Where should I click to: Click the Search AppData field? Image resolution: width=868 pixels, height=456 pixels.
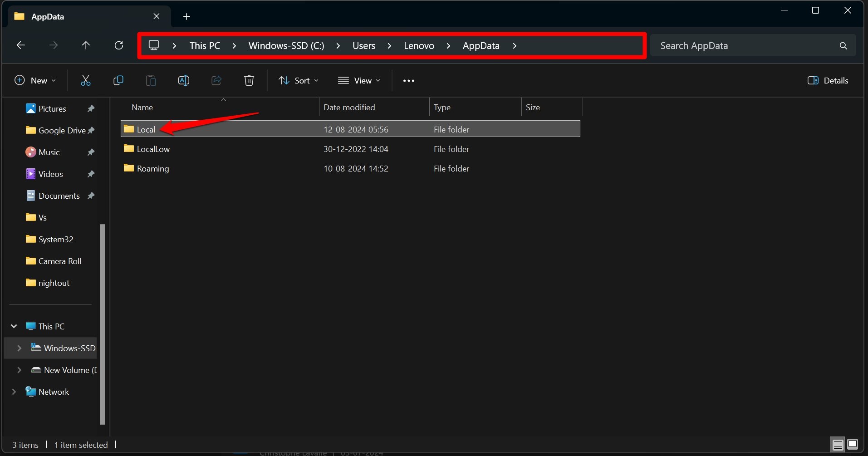753,46
